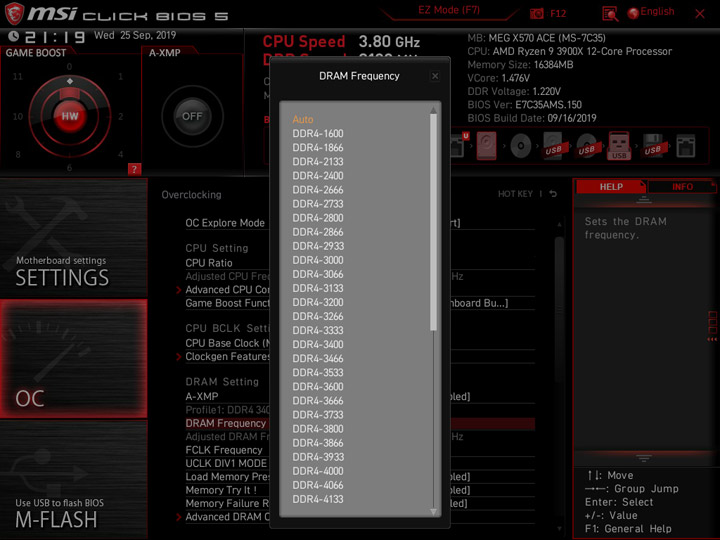The width and height of the screenshot is (720, 540).
Task: Open the SETTINGS motherboard section
Action: coord(73,238)
